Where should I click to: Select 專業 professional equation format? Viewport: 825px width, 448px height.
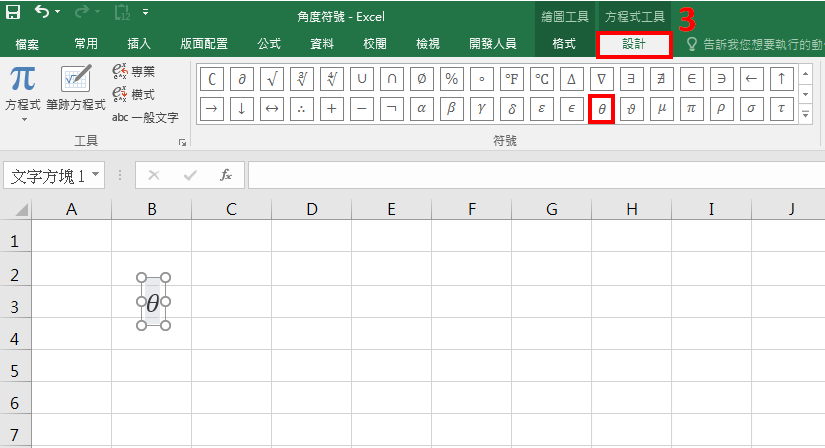[134, 71]
